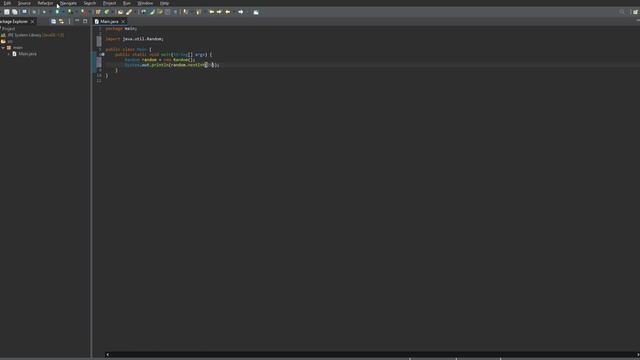Screen dimensions: 640x360
Task: Minimize the Package Explorer panel
Action: (77, 21)
